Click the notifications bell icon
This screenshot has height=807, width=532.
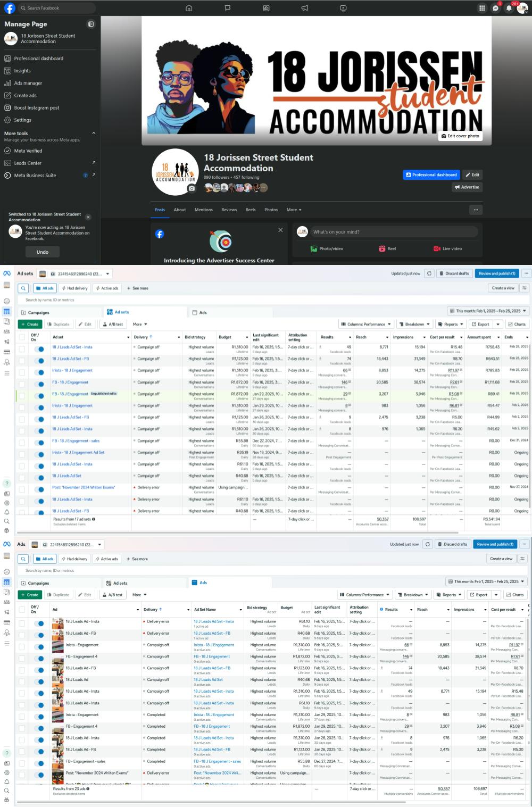coord(509,8)
